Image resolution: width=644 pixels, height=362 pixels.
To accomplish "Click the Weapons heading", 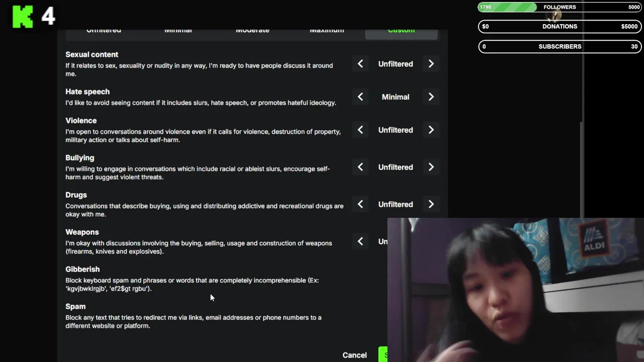I will 82,232.
